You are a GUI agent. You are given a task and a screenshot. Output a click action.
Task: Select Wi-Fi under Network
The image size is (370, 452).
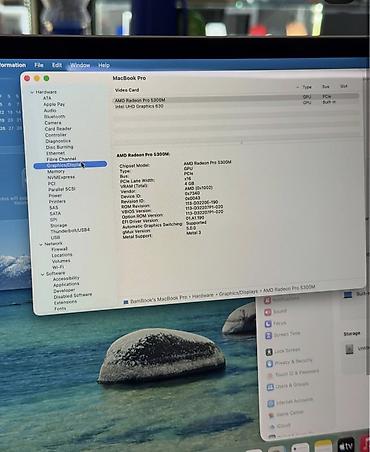pyautogui.click(x=58, y=267)
